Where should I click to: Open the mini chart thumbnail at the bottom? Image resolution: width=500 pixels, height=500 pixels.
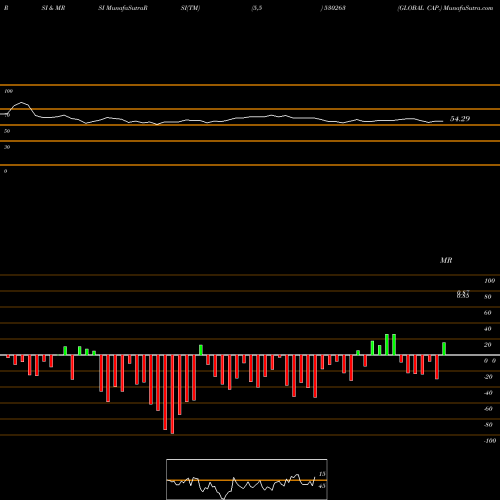tap(247, 479)
